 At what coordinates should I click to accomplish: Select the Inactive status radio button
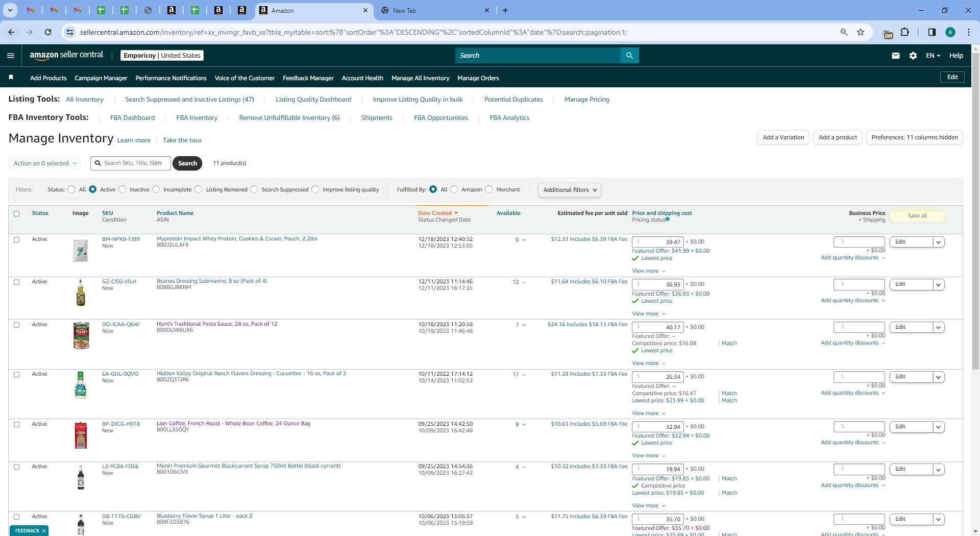pyautogui.click(x=122, y=189)
